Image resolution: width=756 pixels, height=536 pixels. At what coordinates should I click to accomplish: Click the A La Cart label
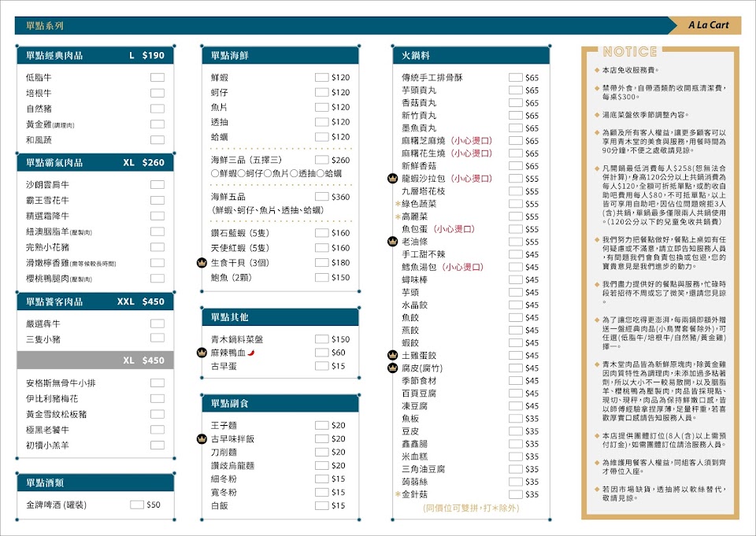pos(708,25)
